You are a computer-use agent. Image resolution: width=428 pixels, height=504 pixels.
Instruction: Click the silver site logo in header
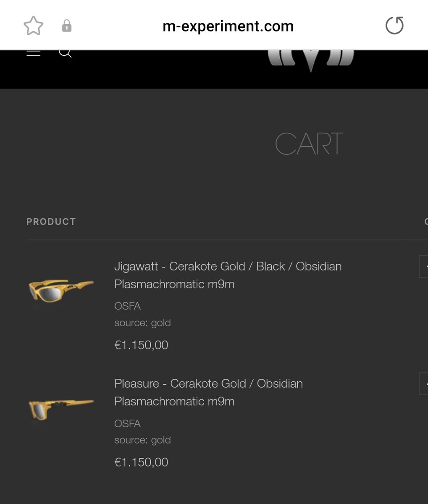(311, 61)
